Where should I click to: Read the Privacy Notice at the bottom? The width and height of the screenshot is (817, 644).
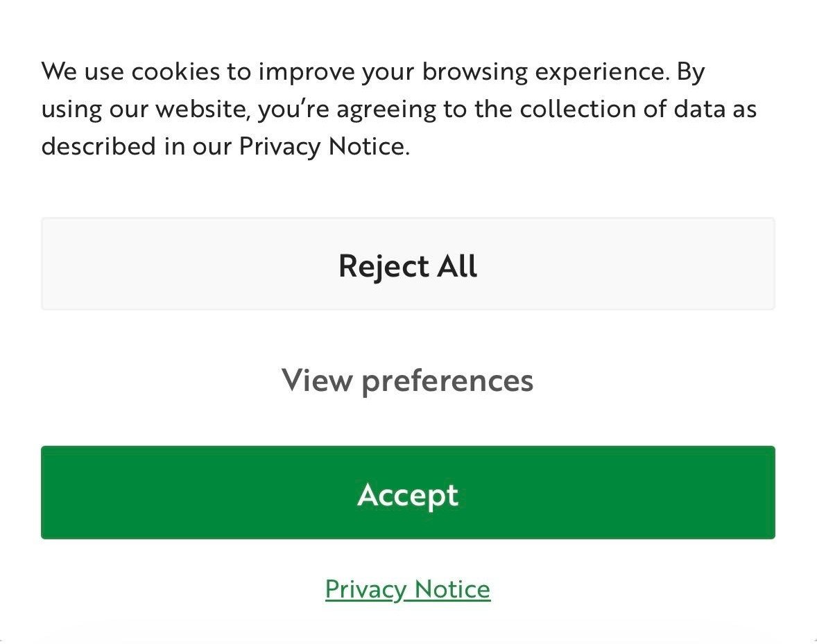click(x=408, y=589)
